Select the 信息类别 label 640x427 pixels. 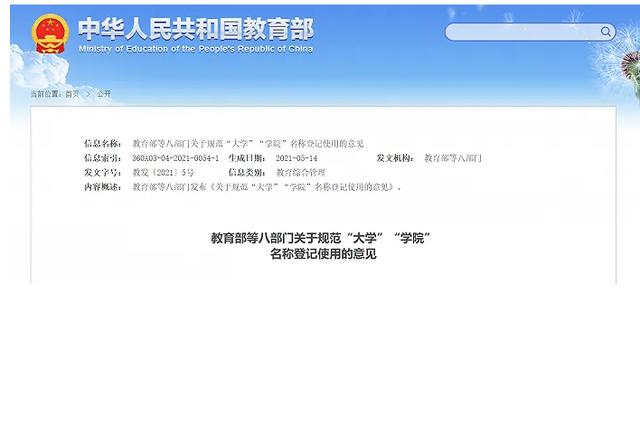point(247,173)
